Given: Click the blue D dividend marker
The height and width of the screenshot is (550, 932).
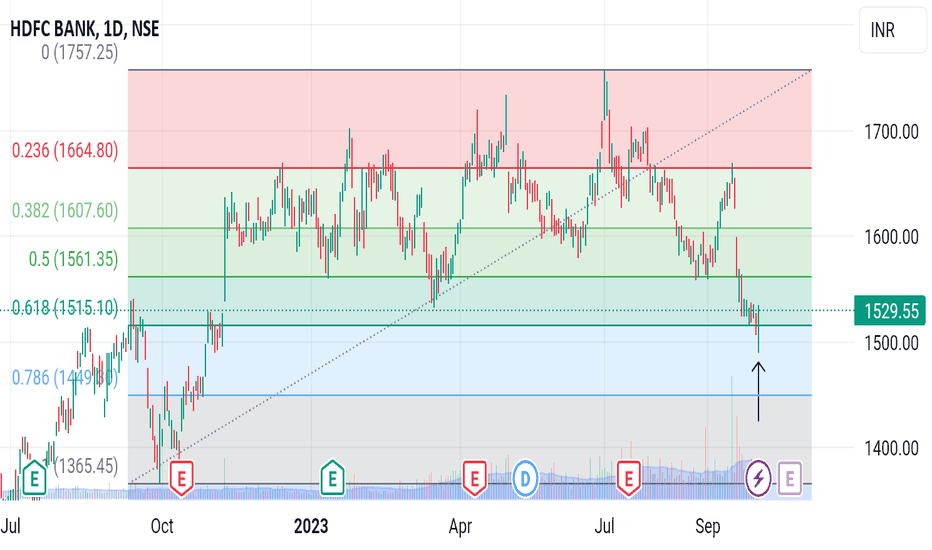Looking at the screenshot, I should (525, 478).
